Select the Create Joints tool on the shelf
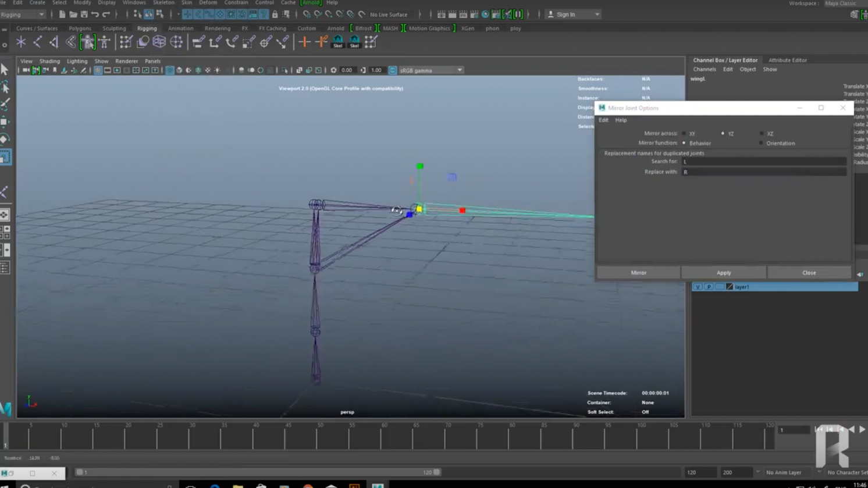The width and height of the screenshot is (868, 488). click(37, 42)
